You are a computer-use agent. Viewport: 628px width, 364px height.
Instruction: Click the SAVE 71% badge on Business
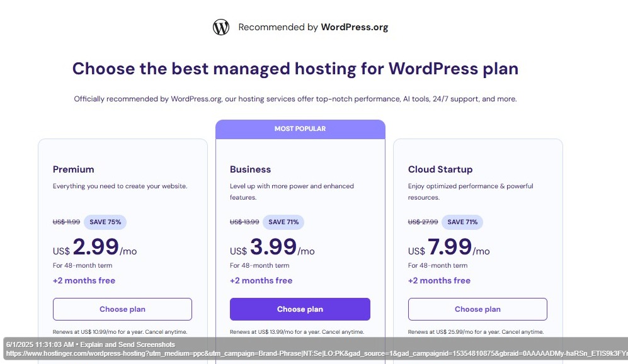coord(283,222)
